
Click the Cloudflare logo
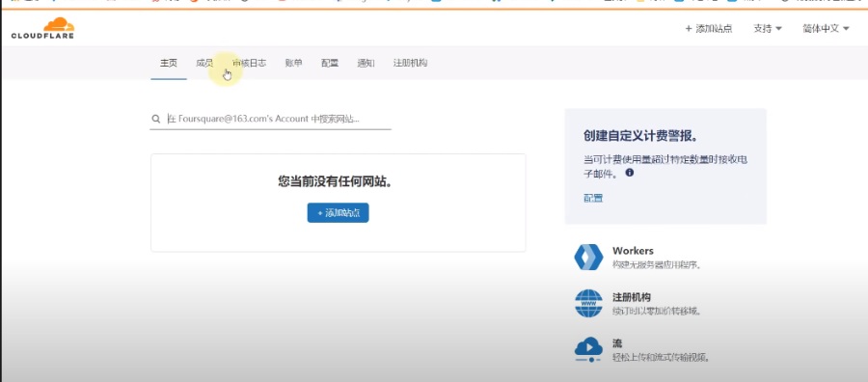42,28
